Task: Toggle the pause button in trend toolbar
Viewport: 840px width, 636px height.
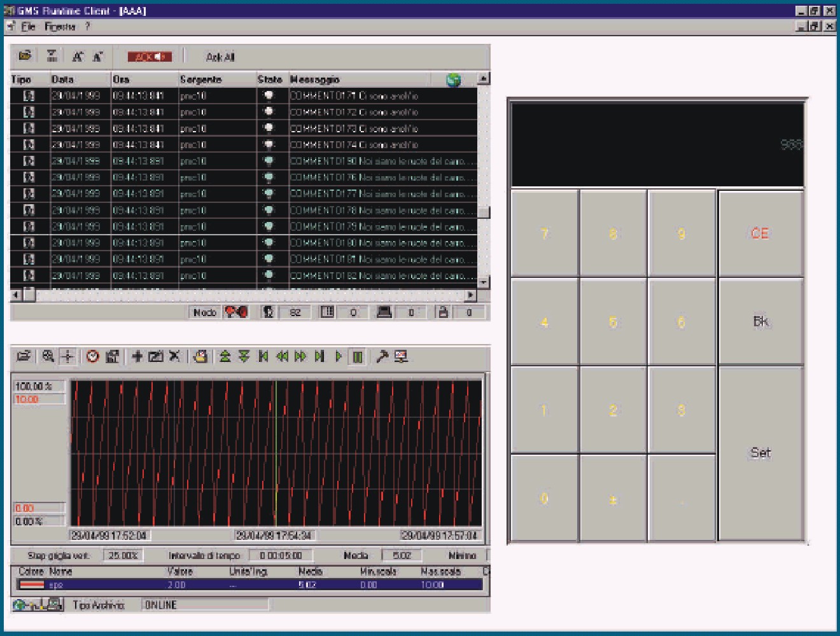Action: [x=358, y=357]
